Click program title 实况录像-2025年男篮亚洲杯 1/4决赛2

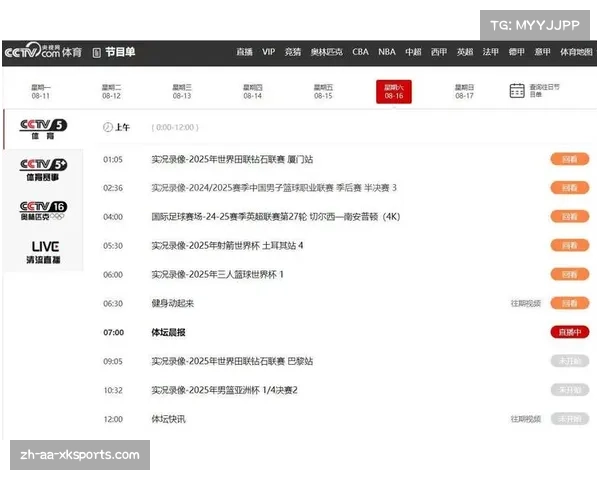[224, 390]
